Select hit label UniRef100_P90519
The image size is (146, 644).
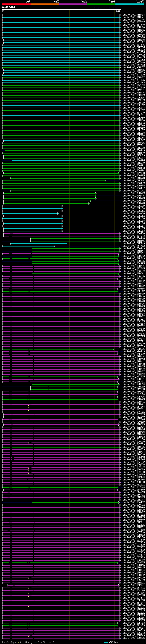(134, 422)
